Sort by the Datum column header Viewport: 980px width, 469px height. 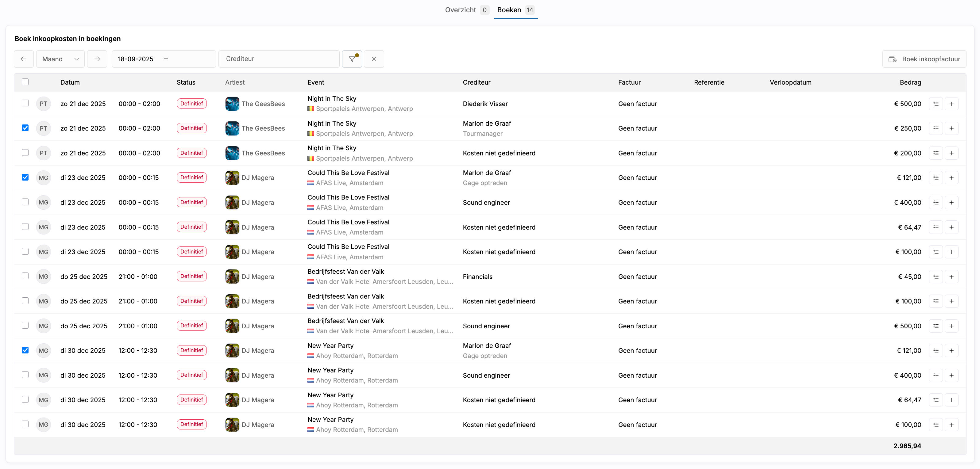coord(70,82)
